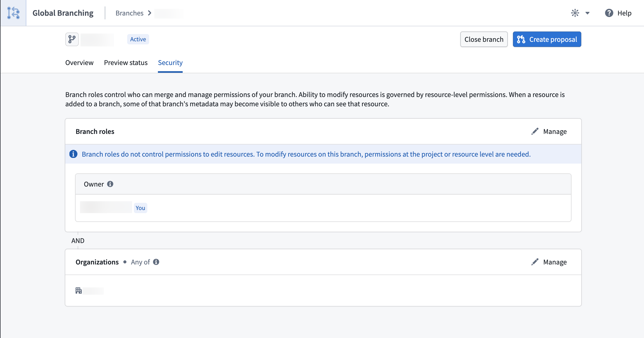Open the theme selector dropdown chevron
This screenshot has height=338, width=644.
[588, 13]
